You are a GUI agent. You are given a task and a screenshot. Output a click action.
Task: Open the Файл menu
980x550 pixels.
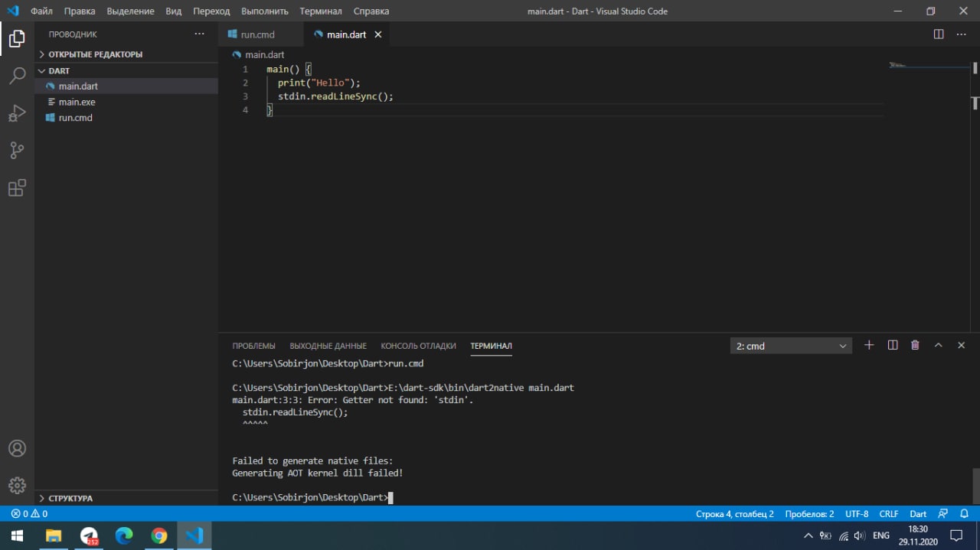point(41,11)
